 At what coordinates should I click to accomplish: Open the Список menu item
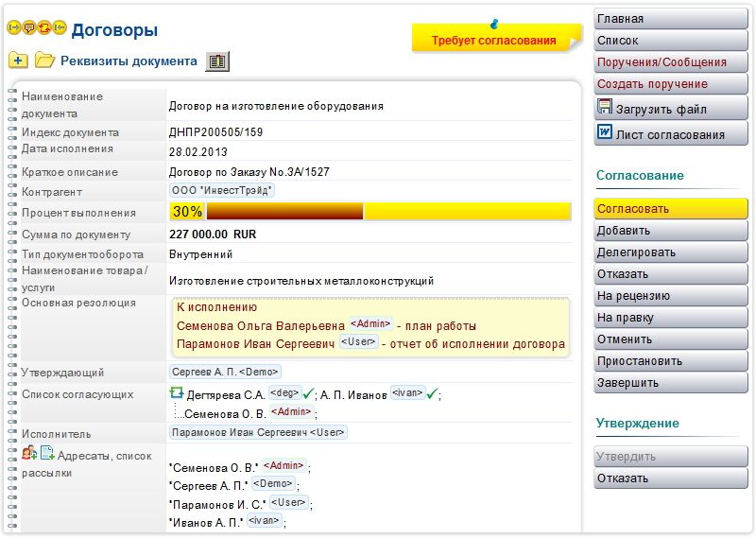671,41
